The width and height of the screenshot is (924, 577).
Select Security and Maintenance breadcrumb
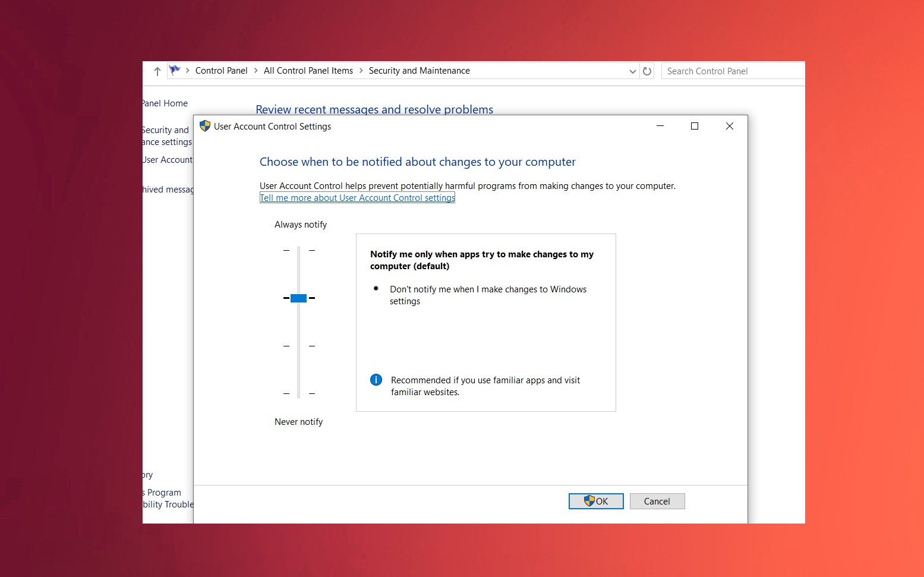point(419,71)
